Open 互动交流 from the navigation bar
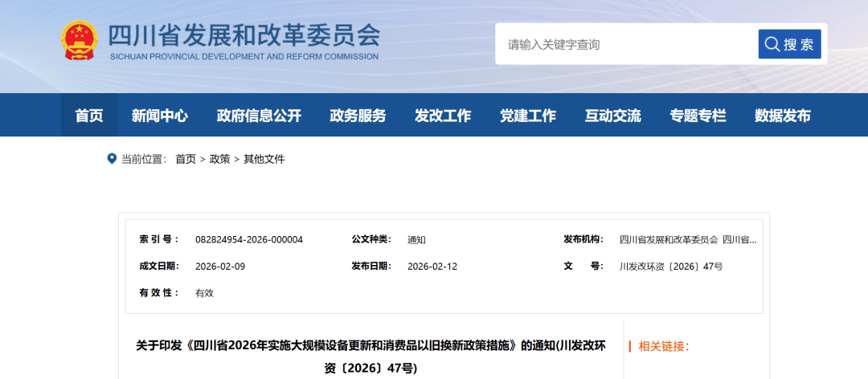Image resolution: width=868 pixels, height=379 pixels. click(x=613, y=116)
